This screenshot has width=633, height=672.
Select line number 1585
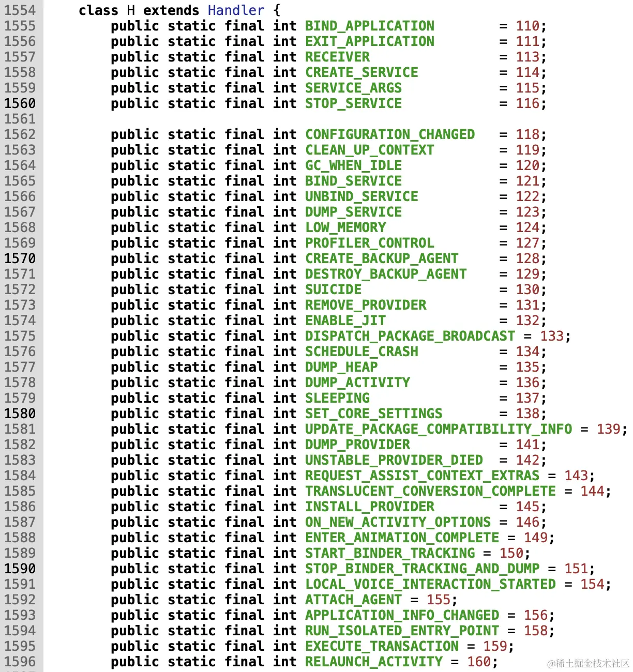20,491
